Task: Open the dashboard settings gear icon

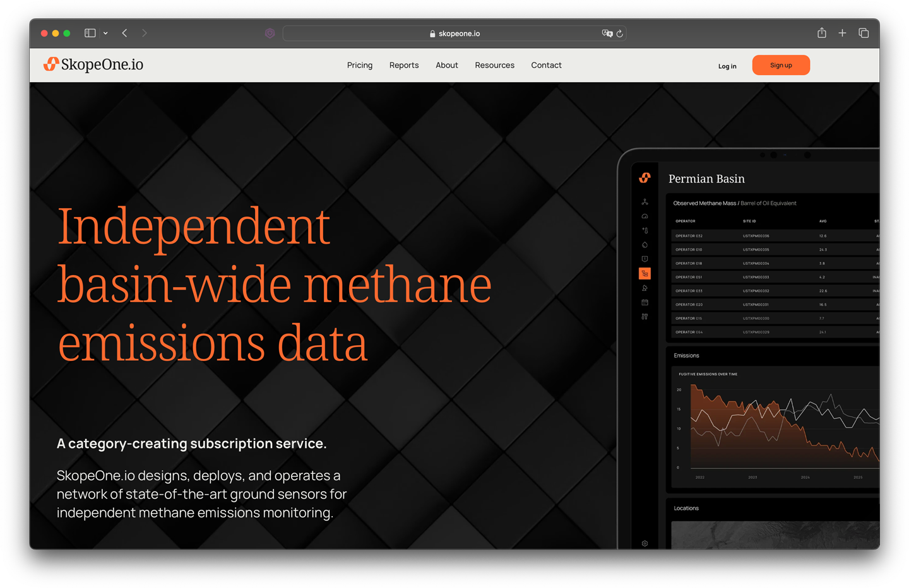Action: [x=645, y=543]
